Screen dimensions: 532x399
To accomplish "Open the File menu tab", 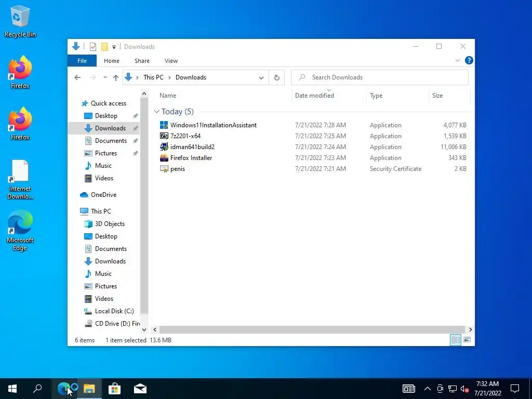I will point(82,61).
